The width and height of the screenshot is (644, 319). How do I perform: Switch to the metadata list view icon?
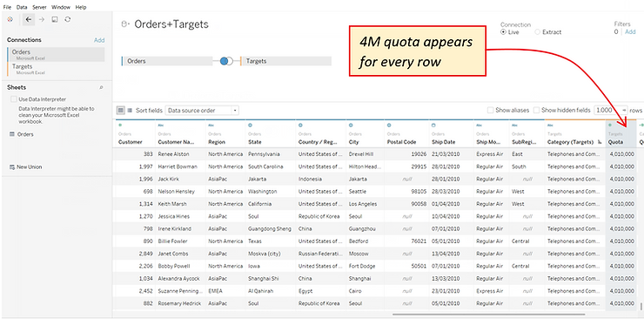point(130,110)
